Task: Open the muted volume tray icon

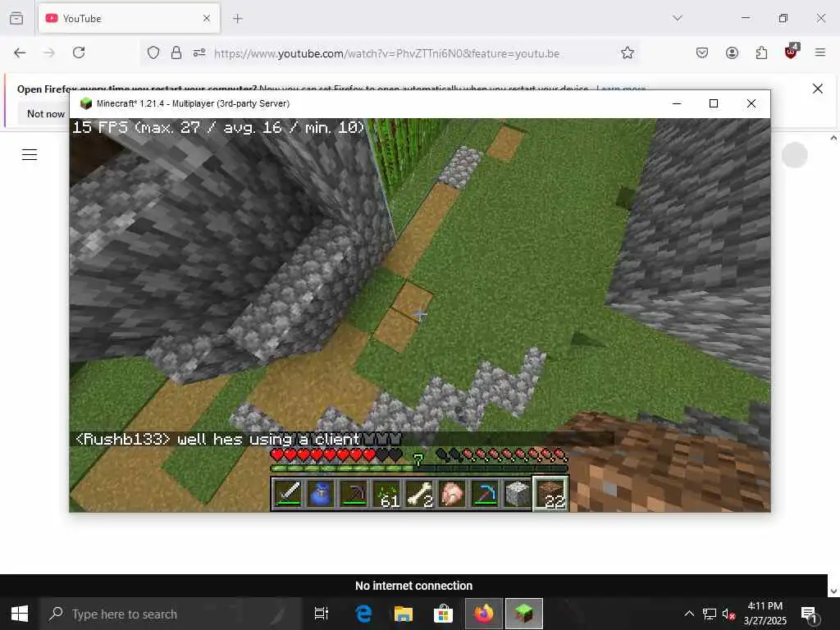Action: click(728, 614)
